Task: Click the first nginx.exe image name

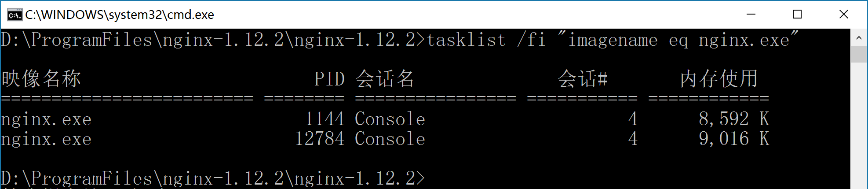Action: (x=46, y=119)
